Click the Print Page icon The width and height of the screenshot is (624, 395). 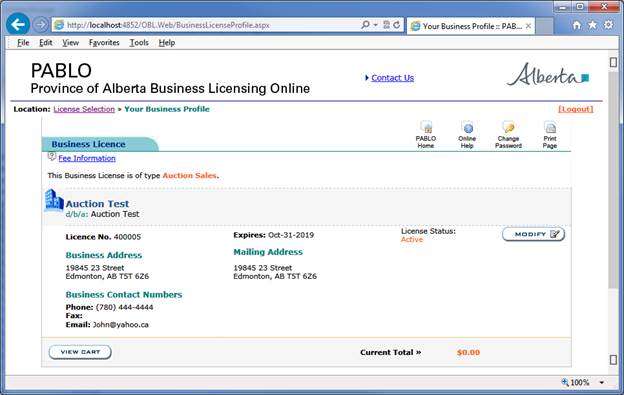pyautogui.click(x=550, y=134)
